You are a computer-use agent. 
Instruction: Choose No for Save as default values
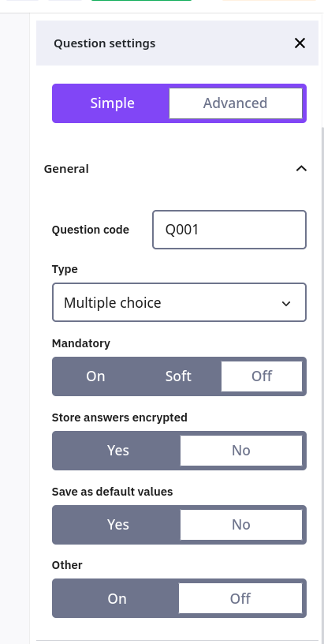pyautogui.click(x=241, y=525)
